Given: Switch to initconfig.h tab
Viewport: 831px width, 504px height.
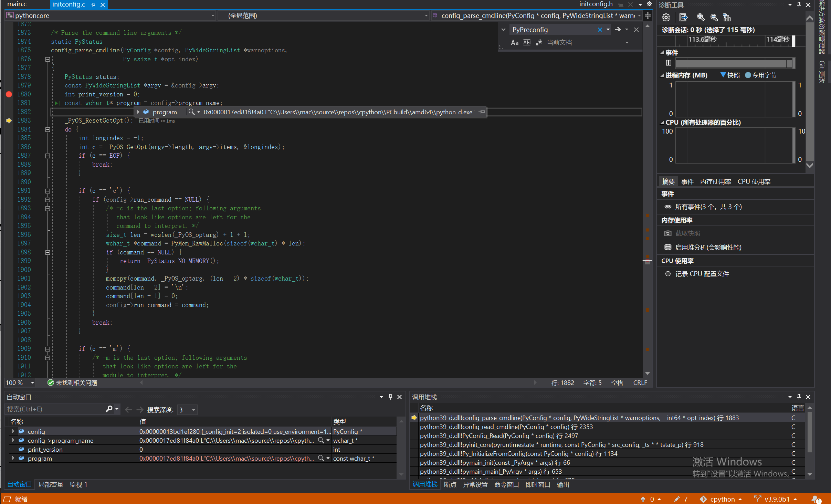Looking at the screenshot, I should 596,4.
